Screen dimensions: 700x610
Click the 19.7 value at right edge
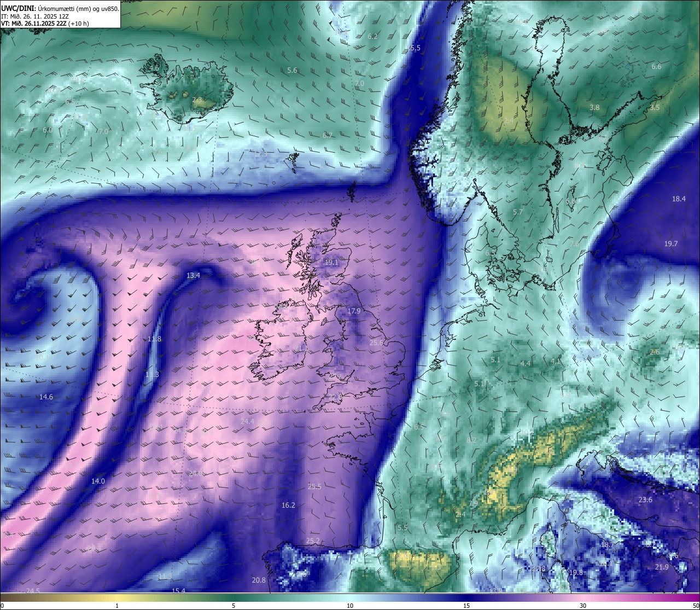click(x=671, y=244)
